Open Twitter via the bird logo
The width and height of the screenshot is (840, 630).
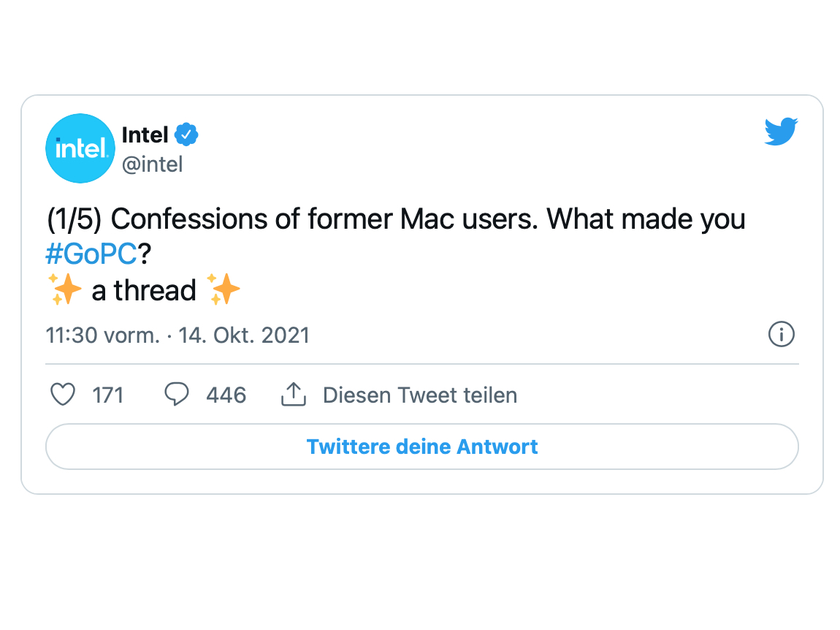point(781,132)
